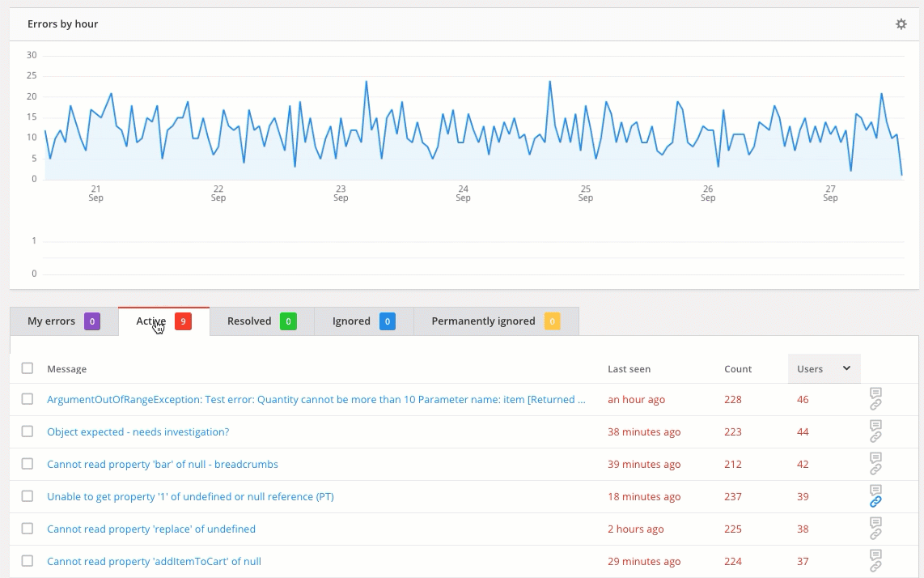Open comments for Object expected row
The image size is (924, 578).
pyautogui.click(x=875, y=425)
